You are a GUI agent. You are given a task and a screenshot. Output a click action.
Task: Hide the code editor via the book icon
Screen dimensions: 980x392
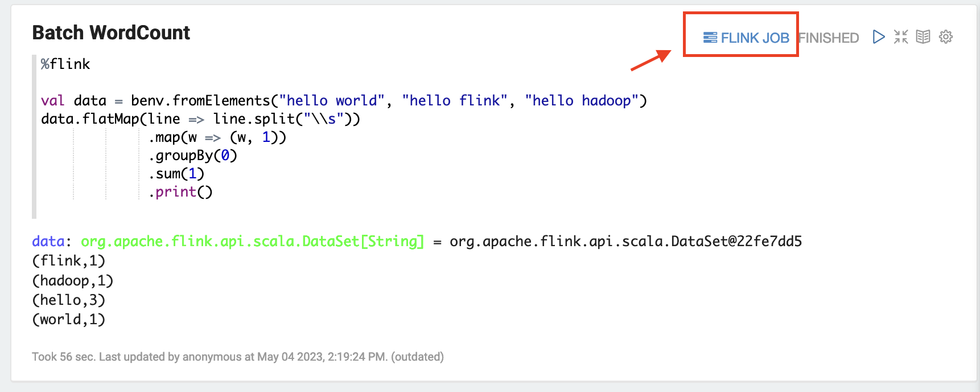923,36
